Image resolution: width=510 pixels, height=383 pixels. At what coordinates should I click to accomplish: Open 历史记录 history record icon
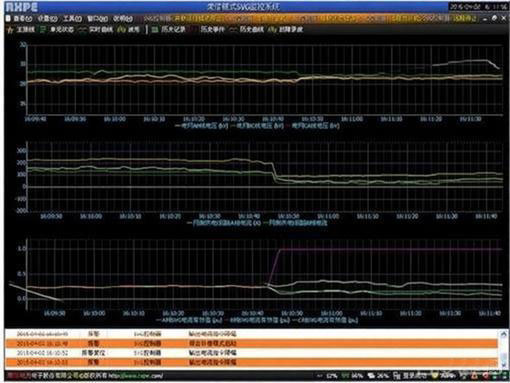(155, 30)
